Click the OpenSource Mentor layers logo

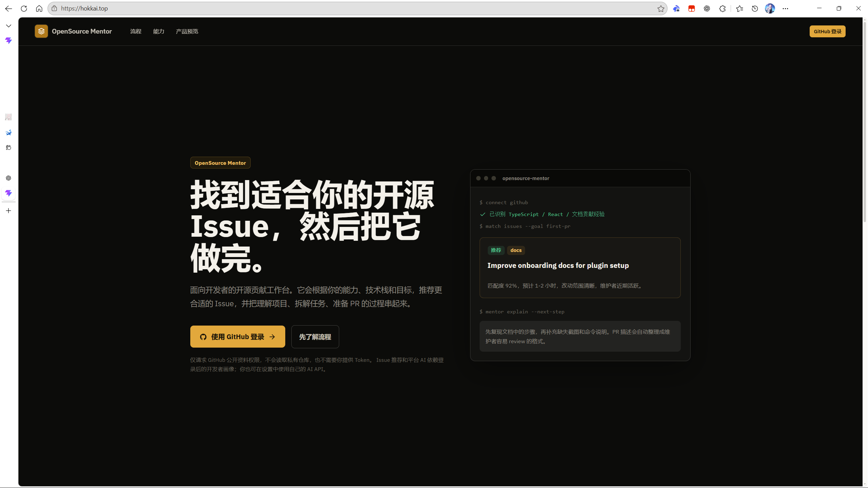click(x=41, y=31)
